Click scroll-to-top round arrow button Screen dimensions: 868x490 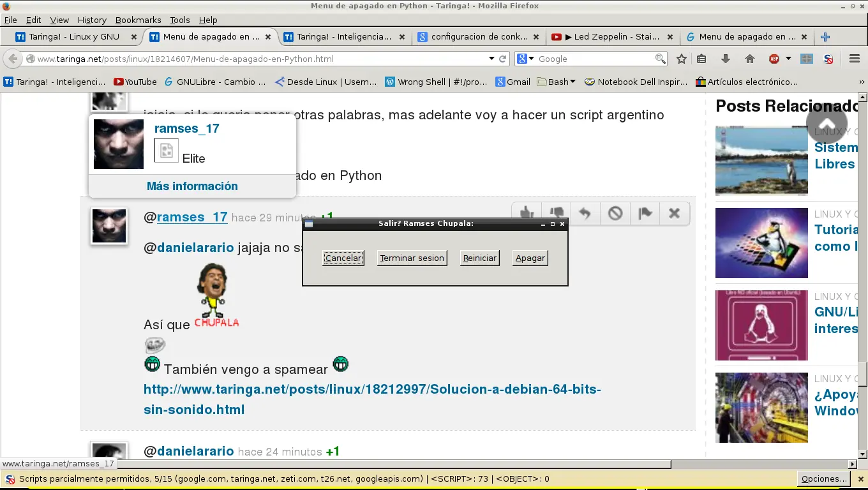827,124
